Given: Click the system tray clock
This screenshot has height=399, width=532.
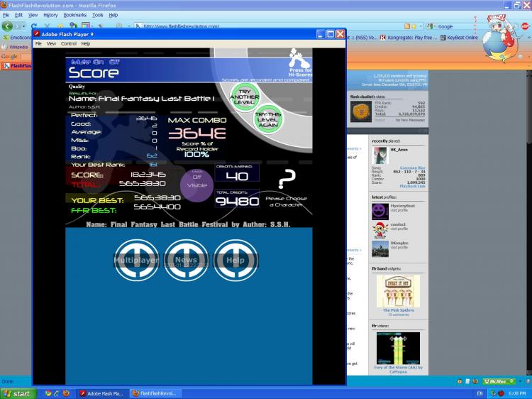Looking at the screenshot, I should 517,393.
